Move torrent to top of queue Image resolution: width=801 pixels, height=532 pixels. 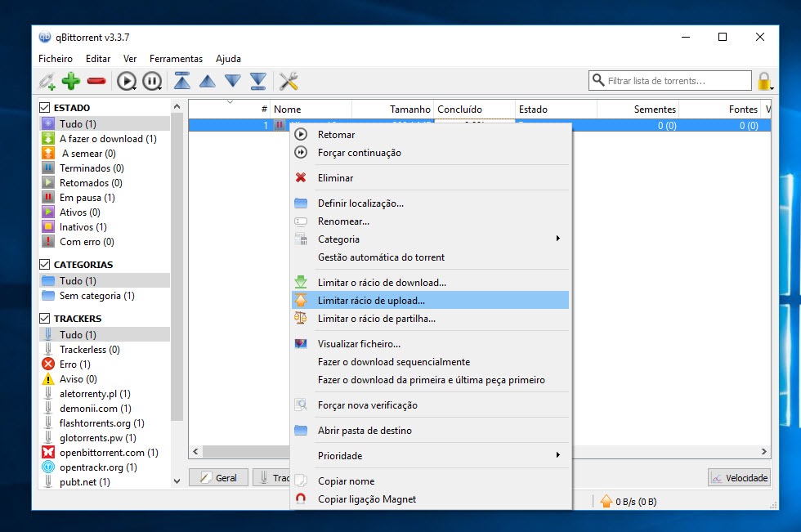pos(182,81)
